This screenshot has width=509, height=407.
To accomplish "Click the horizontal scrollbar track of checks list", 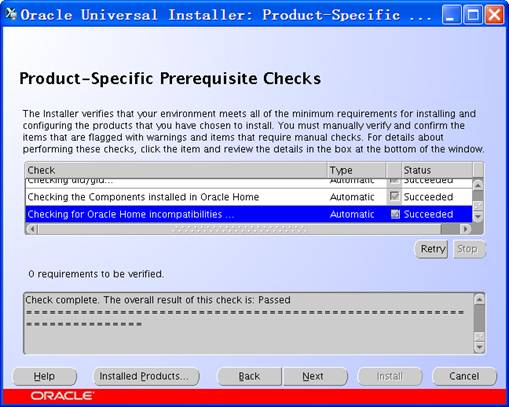I will 239,229.
